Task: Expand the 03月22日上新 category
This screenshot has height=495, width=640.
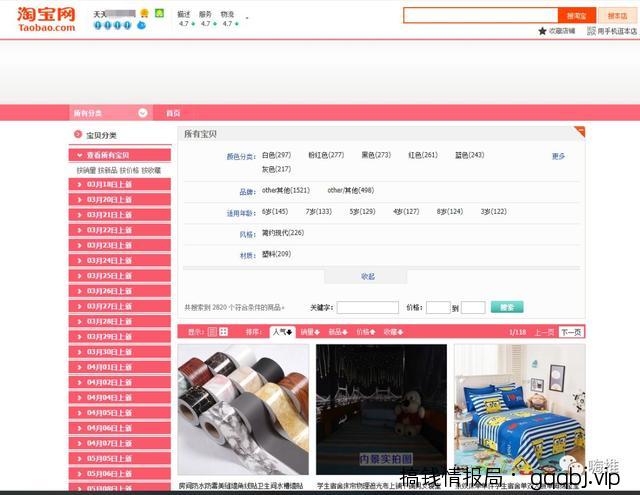Action: pyautogui.click(x=120, y=230)
